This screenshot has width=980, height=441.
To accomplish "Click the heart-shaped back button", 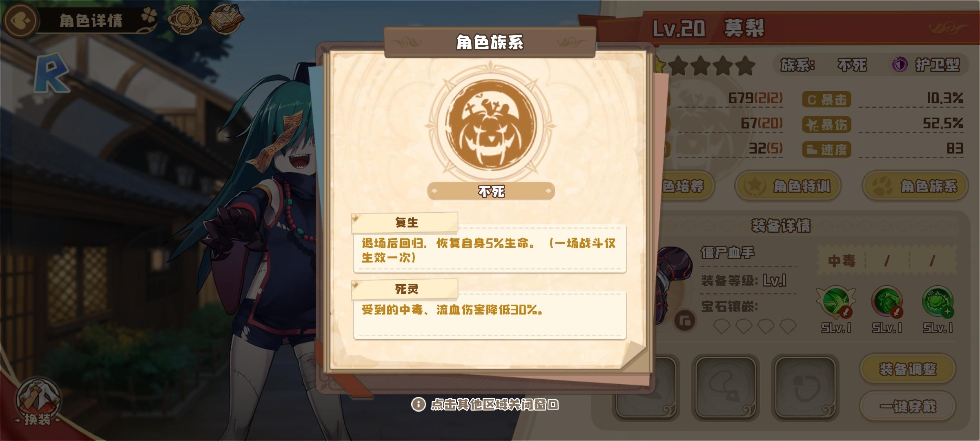I will pos(20,20).
